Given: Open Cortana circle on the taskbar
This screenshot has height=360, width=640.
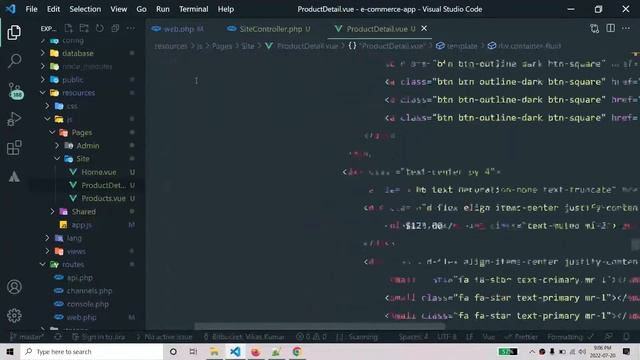Looking at the screenshot, I should (x=173, y=351).
